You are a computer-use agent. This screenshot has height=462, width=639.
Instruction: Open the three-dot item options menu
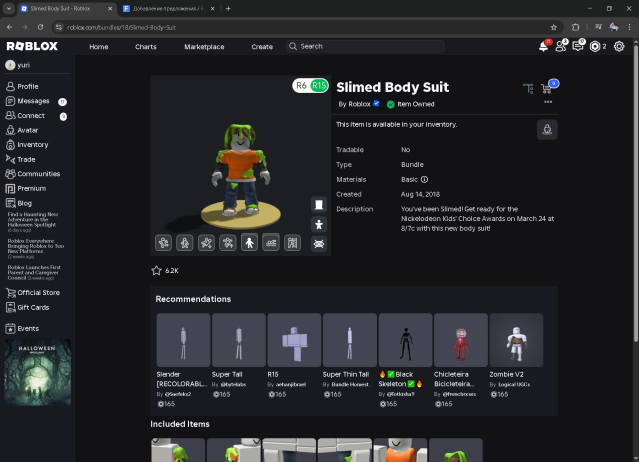click(548, 102)
